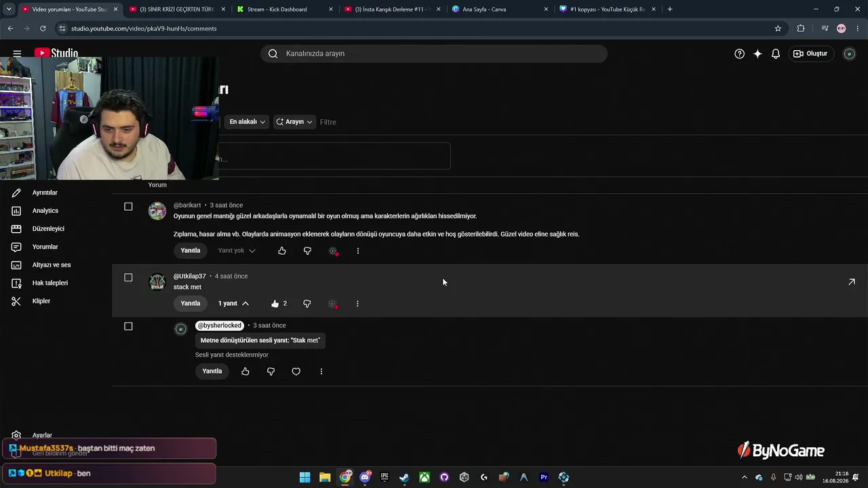Go back with the browser back arrow
868x488 pixels.
pos(10,28)
